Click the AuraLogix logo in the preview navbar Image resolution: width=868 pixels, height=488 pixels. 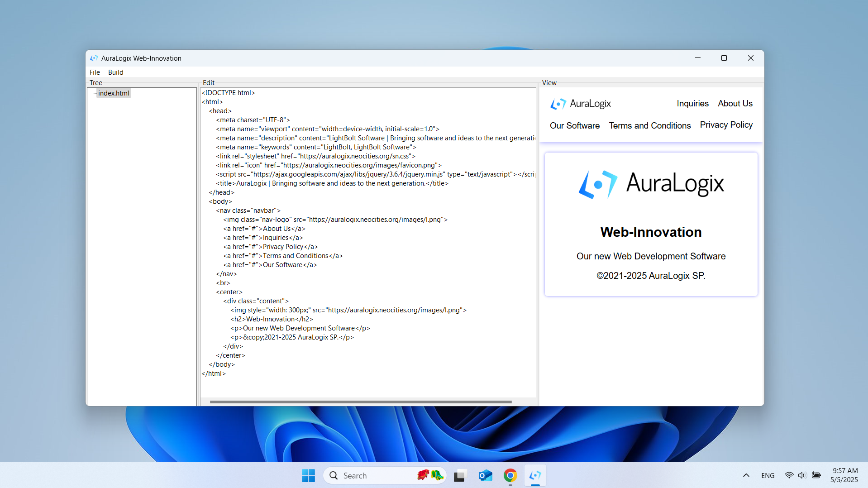point(580,104)
